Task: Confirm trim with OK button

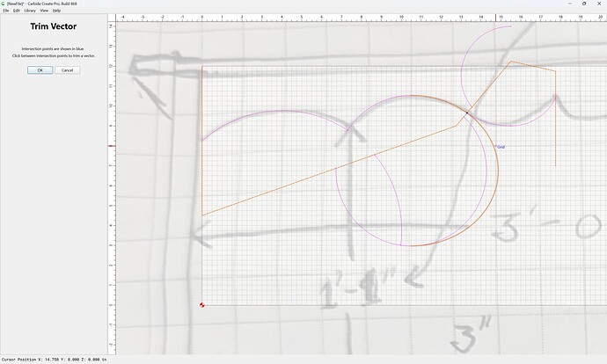Action: [40, 70]
